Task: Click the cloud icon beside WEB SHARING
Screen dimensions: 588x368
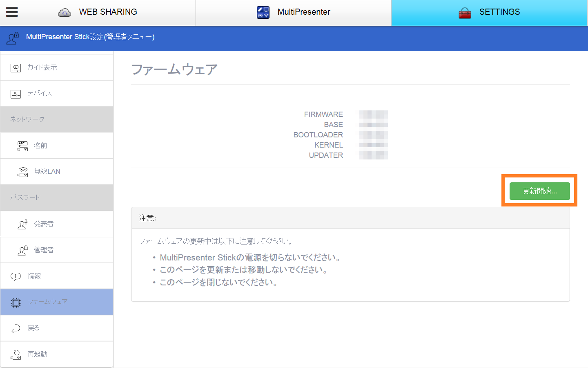Action: (x=65, y=12)
